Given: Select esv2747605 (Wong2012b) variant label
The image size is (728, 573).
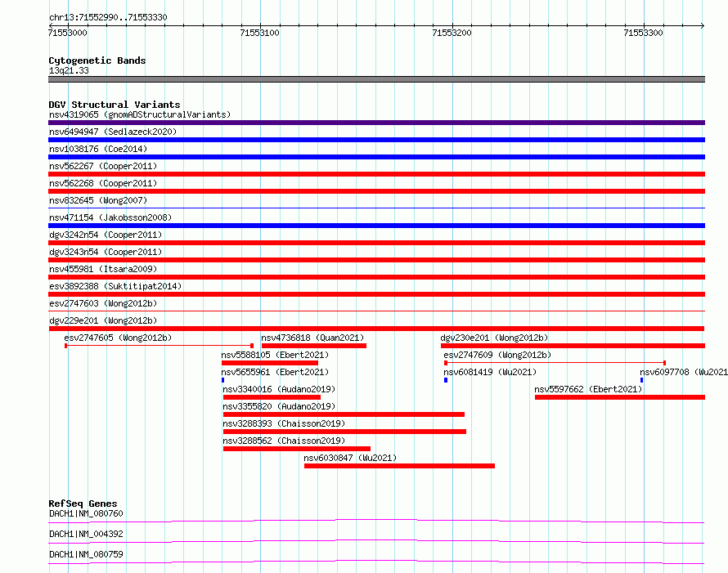Looking at the screenshot, I should [x=118, y=338].
